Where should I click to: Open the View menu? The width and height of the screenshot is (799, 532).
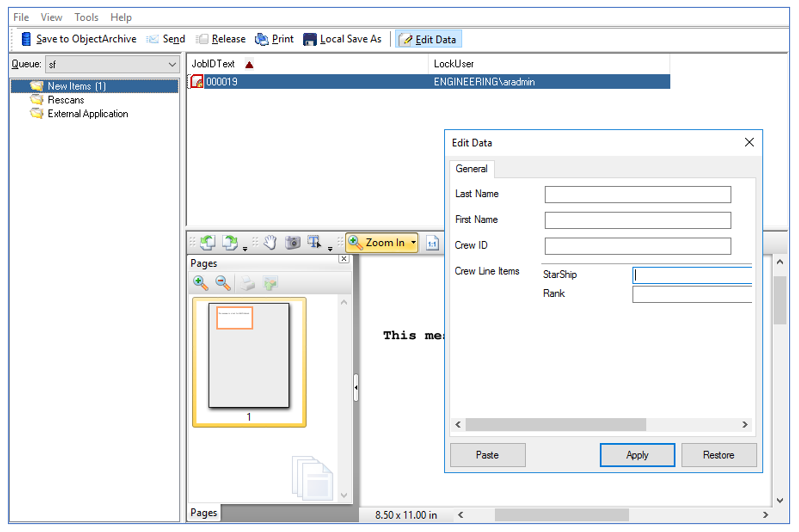pyautogui.click(x=51, y=17)
